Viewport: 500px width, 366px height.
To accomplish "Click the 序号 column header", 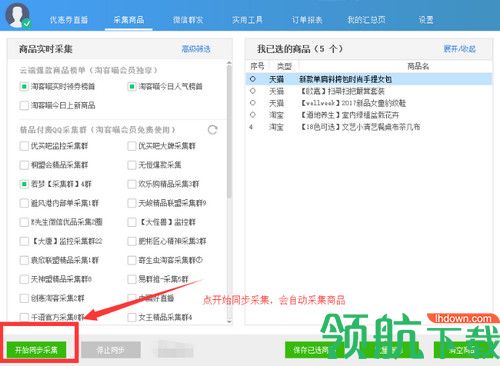I will point(257,66).
